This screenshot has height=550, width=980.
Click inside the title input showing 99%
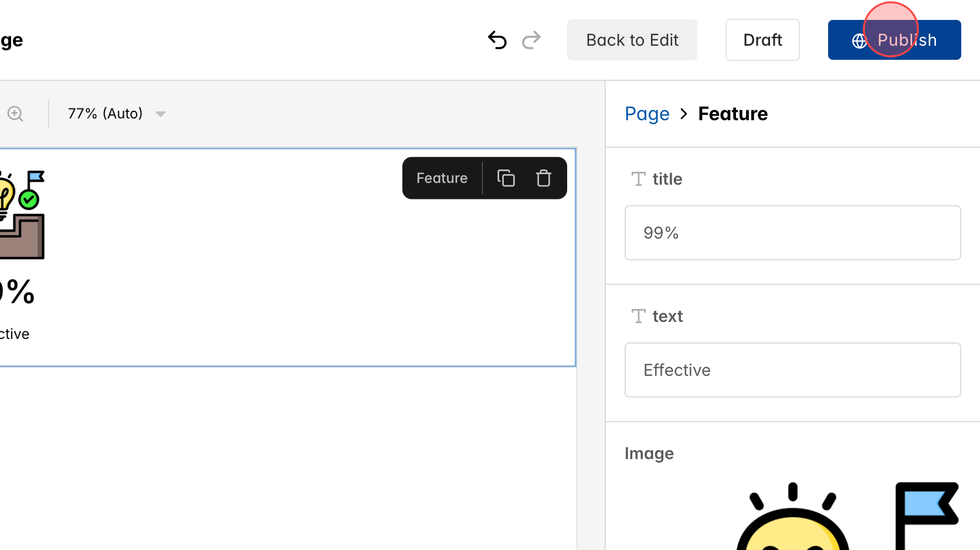click(792, 233)
